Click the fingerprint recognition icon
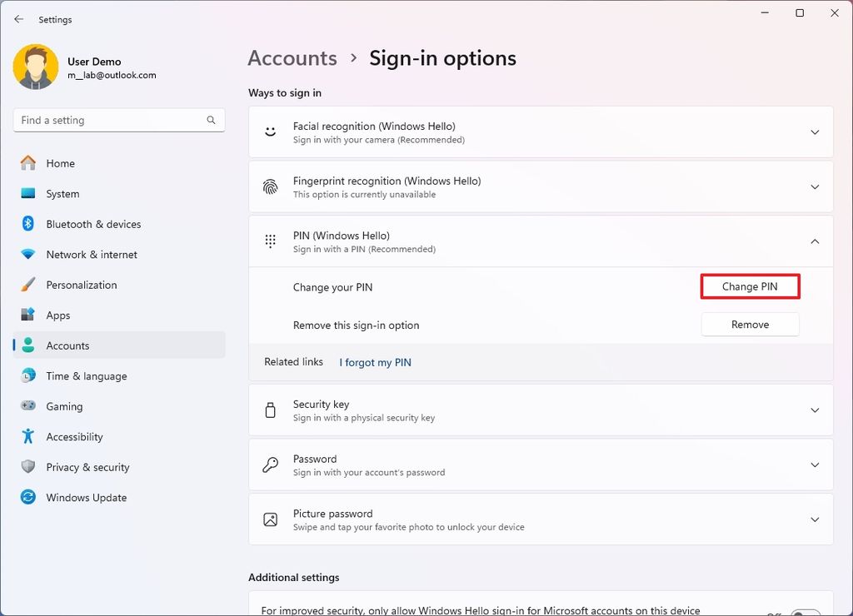Screen dimensions: 853x616 coord(269,186)
